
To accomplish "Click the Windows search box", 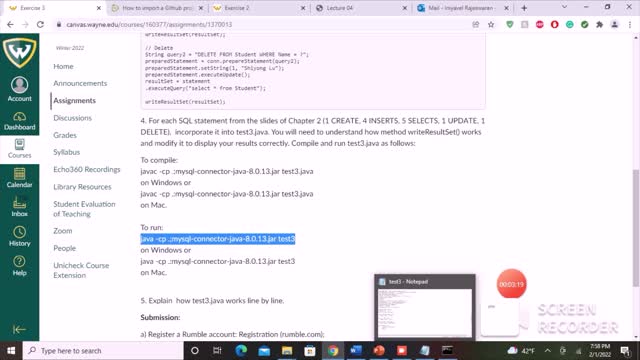I will [x=103, y=351].
